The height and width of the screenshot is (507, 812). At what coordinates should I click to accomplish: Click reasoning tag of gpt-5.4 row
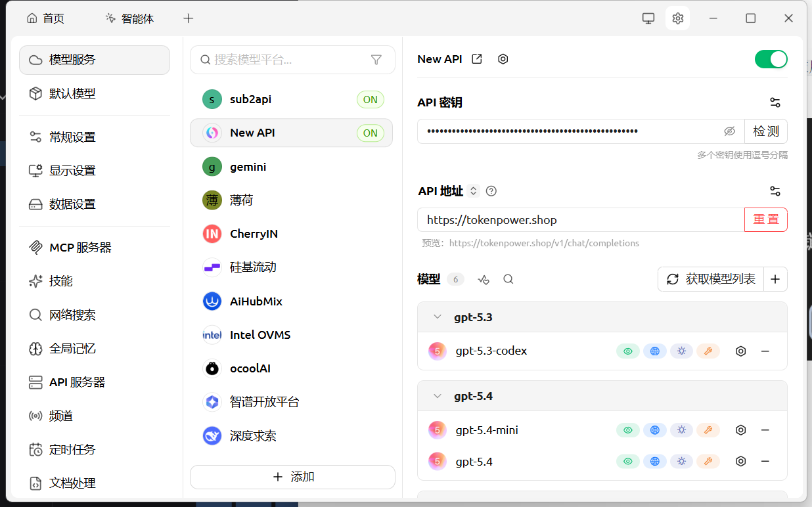tap(682, 462)
